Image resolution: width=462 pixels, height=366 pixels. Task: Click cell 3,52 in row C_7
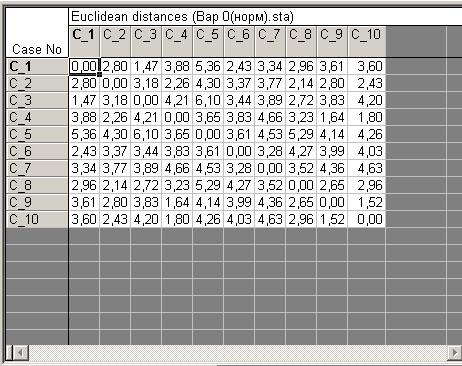click(x=301, y=168)
